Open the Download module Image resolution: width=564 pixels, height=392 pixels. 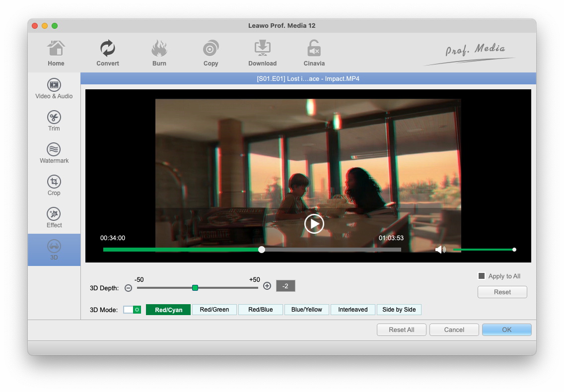click(x=262, y=53)
